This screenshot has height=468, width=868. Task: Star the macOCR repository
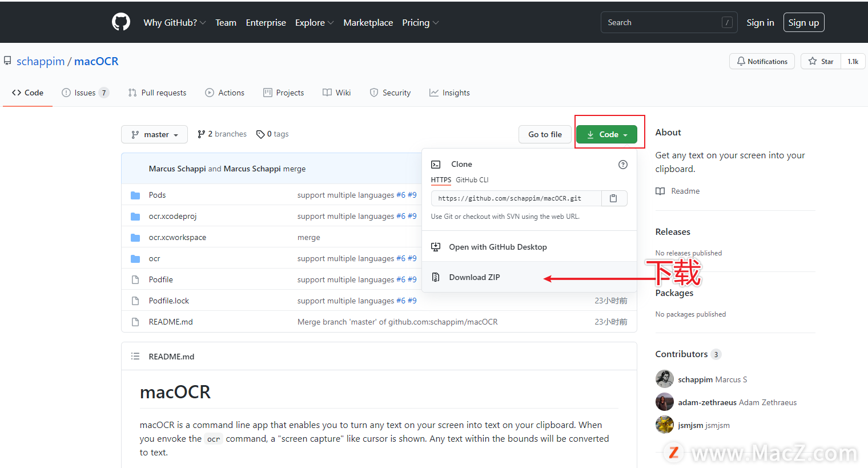[x=821, y=61]
